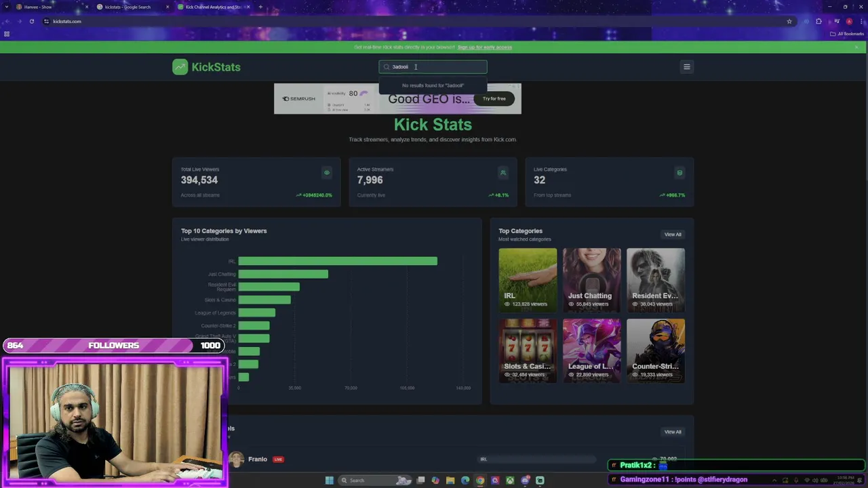Click Sign up for early access link

[x=485, y=47]
